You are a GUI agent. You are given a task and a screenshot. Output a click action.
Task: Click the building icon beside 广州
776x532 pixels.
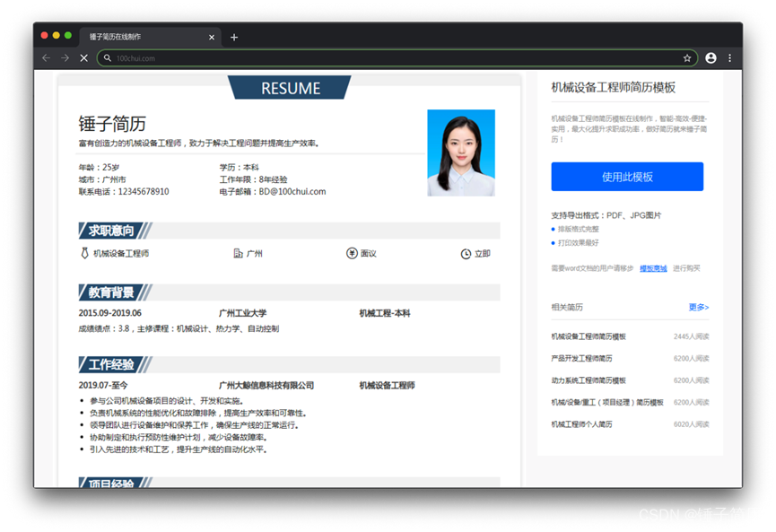tap(238, 253)
